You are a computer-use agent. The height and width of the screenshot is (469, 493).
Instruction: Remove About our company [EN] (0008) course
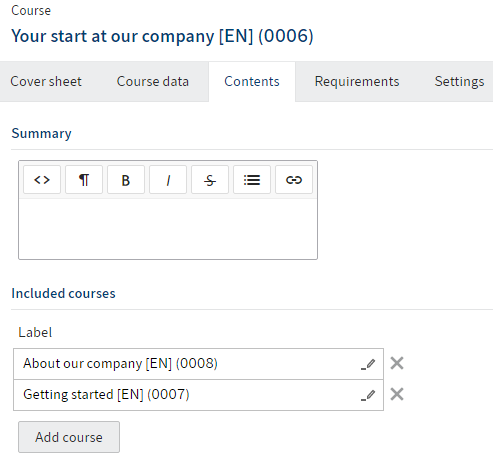(x=397, y=363)
